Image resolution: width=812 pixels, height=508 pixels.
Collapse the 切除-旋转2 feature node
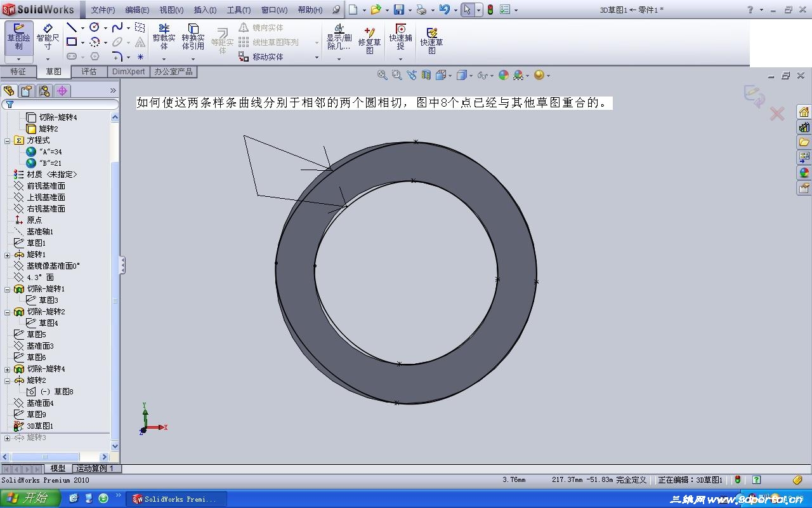[x=8, y=312]
